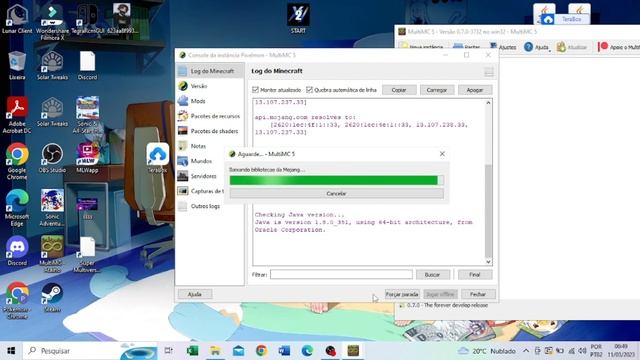The width and height of the screenshot is (640, 360).
Task: Open the Ajuda dropdown in MultiMC toolbar
Action: [537, 47]
